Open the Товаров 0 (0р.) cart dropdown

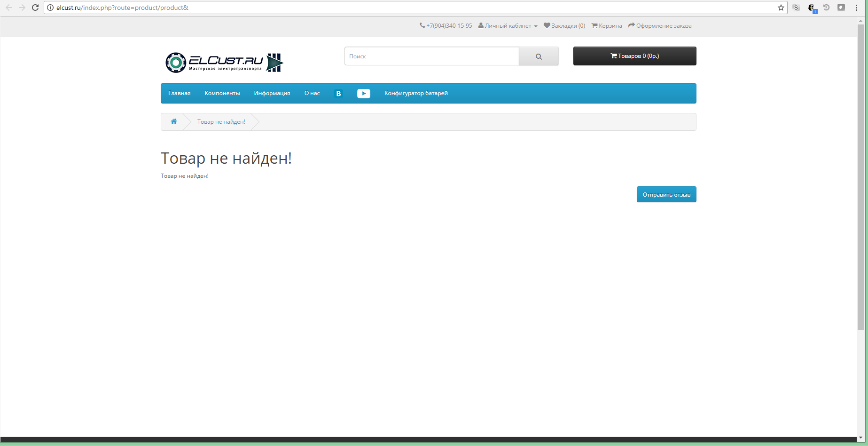(x=634, y=56)
